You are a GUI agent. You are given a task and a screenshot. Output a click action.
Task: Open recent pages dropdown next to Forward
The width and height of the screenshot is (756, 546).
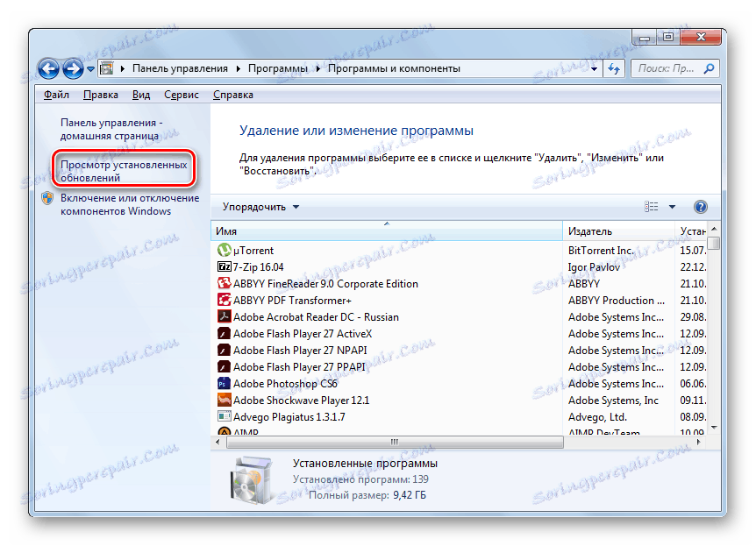click(x=90, y=69)
